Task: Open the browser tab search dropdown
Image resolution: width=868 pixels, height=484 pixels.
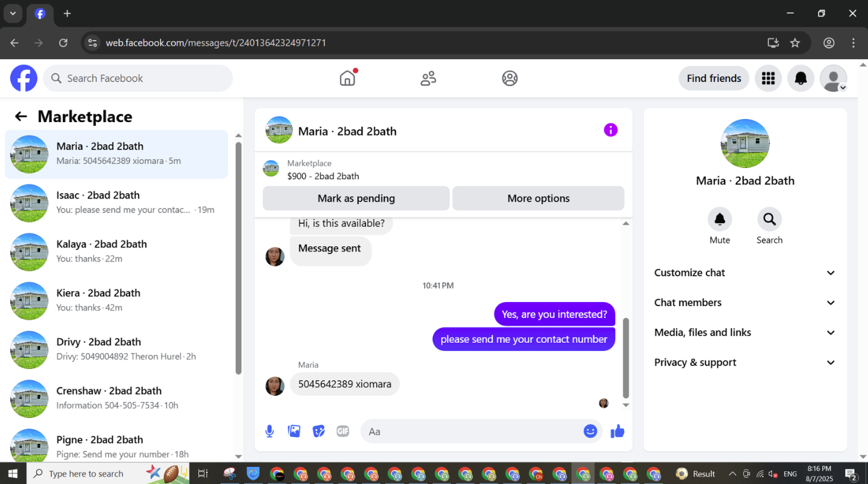Action: click(x=13, y=13)
